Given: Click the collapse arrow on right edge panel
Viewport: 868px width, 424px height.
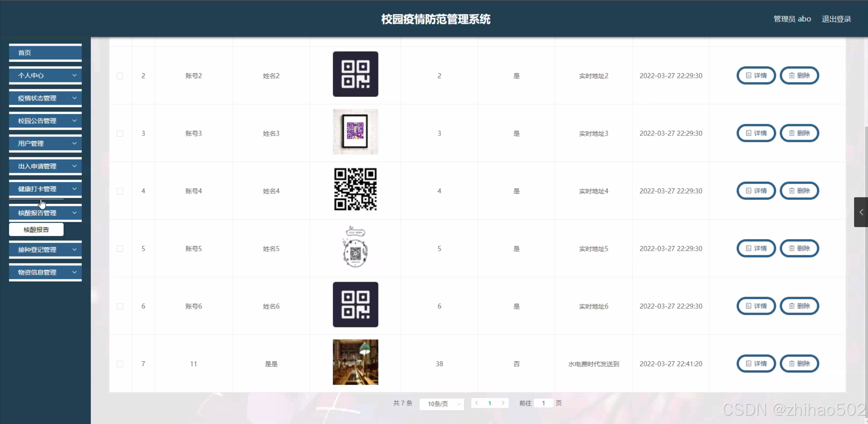Looking at the screenshot, I should click(x=861, y=212).
